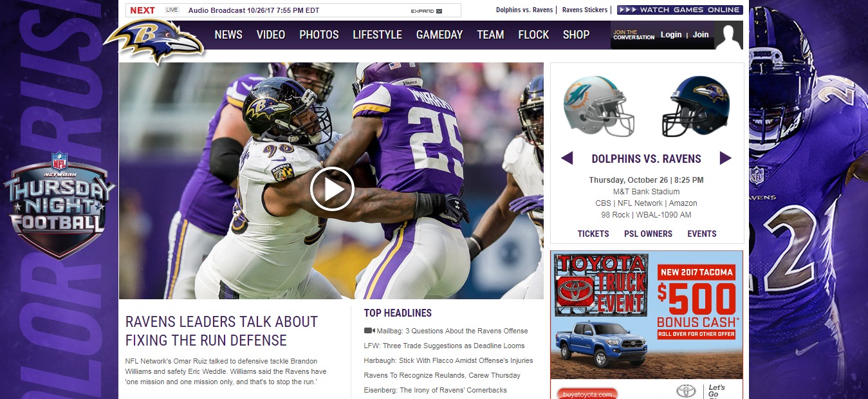The height and width of the screenshot is (399, 868).
Task: Go to previous game with left arrow
Action: pyautogui.click(x=567, y=158)
